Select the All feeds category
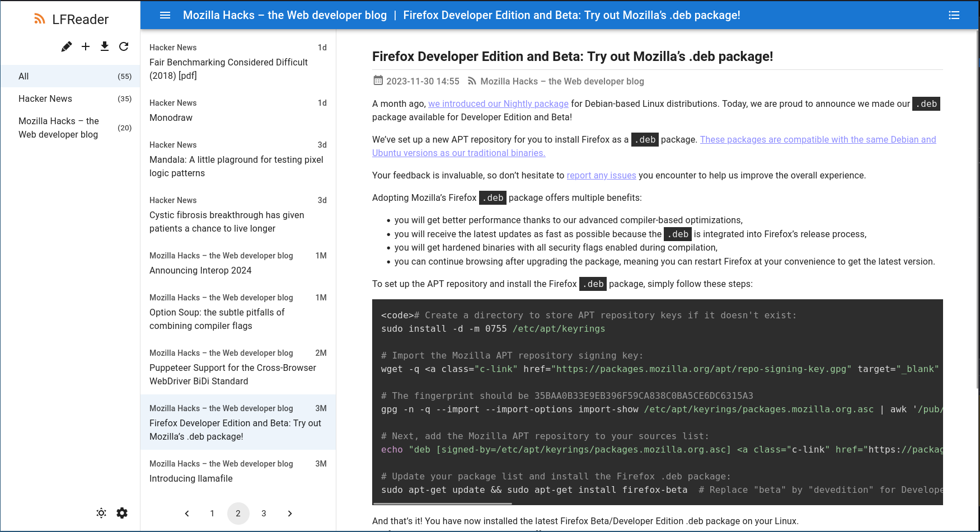Screen dimensions: 980x532 (x=70, y=76)
